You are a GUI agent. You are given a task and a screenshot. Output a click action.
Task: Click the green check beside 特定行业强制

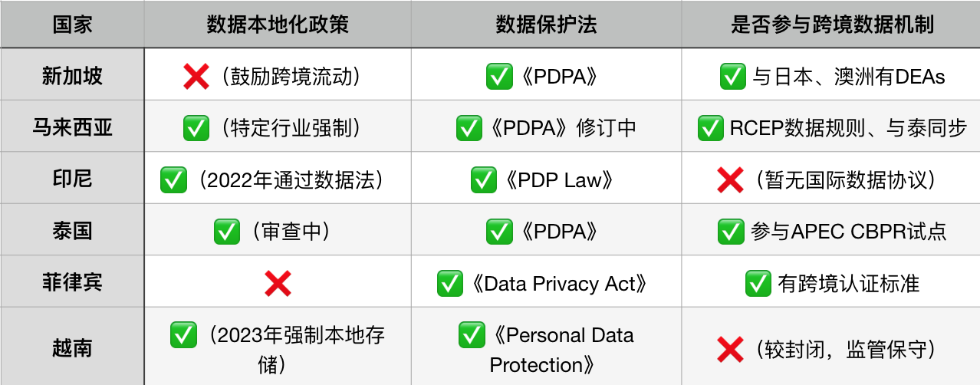tap(196, 128)
